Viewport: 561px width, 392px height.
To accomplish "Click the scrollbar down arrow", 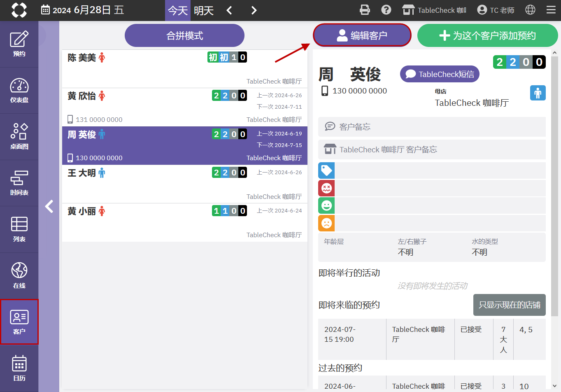I will (x=554, y=386).
